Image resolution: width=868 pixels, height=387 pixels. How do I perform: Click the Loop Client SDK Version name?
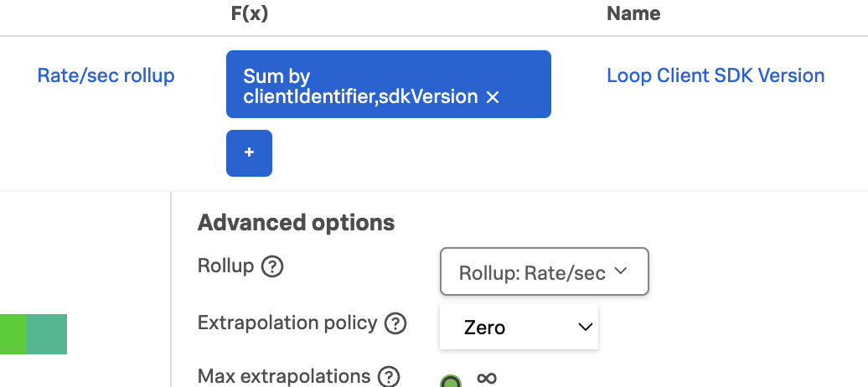pos(716,75)
